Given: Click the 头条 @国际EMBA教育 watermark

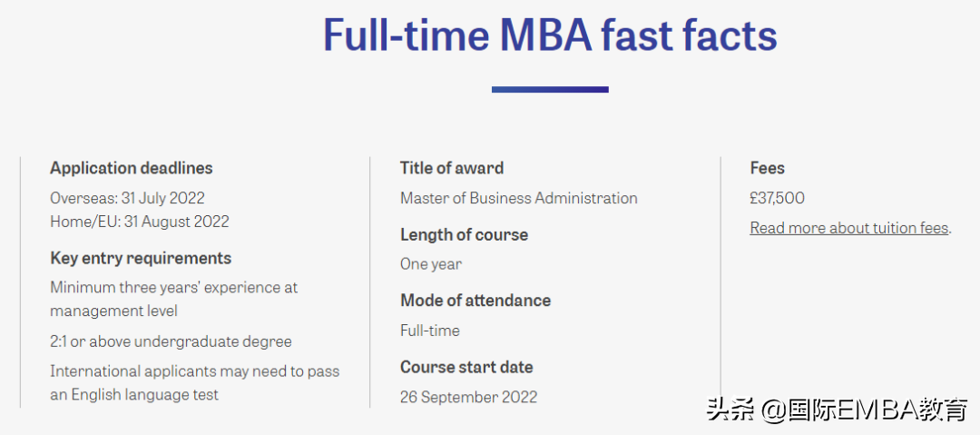Looking at the screenshot, I should [x=838, y=410].
